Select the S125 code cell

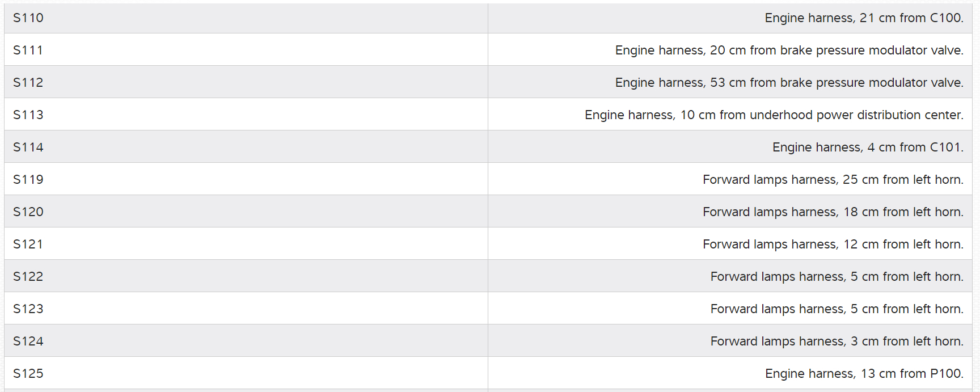pos(28,374)
